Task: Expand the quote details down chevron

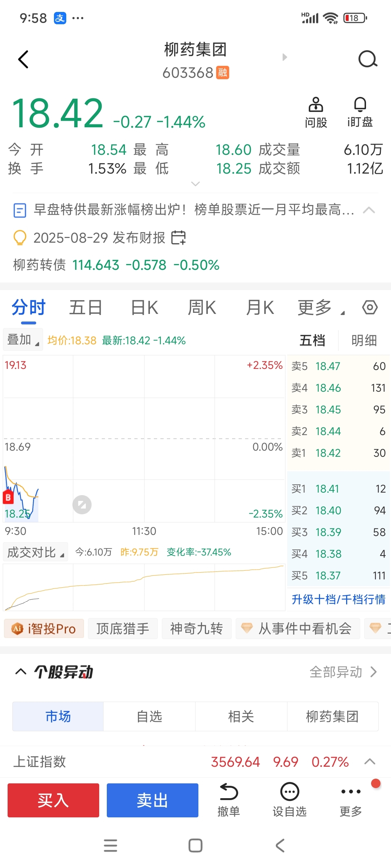Action: pyautogui.click(x=195, y=184)
